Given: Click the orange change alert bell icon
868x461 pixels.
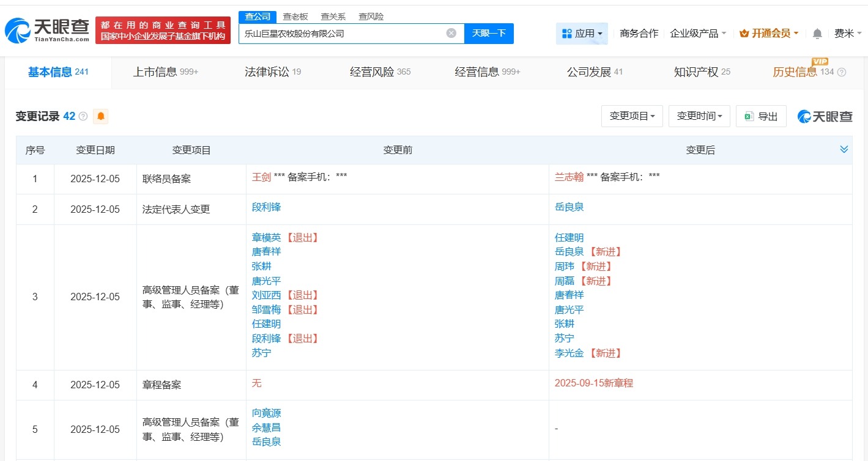Looking at the screenshot, I should click(100, 116).
